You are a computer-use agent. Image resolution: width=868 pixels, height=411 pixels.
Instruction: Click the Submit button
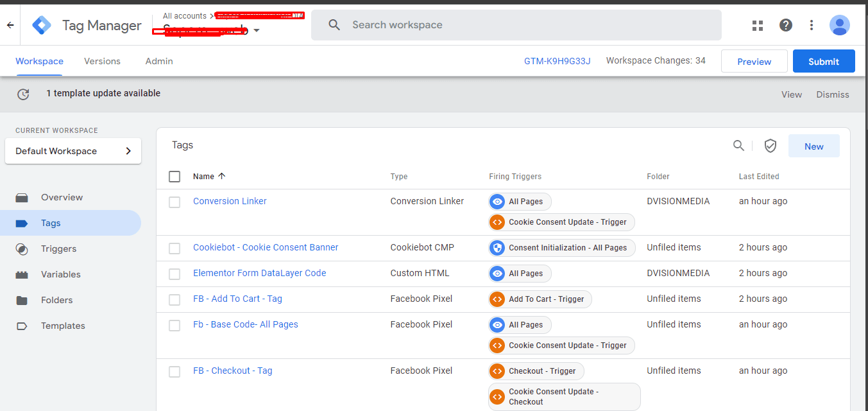[824, 61]
